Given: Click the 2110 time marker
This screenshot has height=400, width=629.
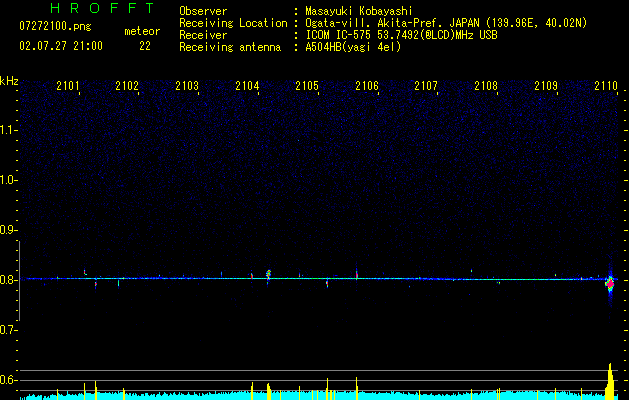Looking at the screenshot, I should 606,85.
